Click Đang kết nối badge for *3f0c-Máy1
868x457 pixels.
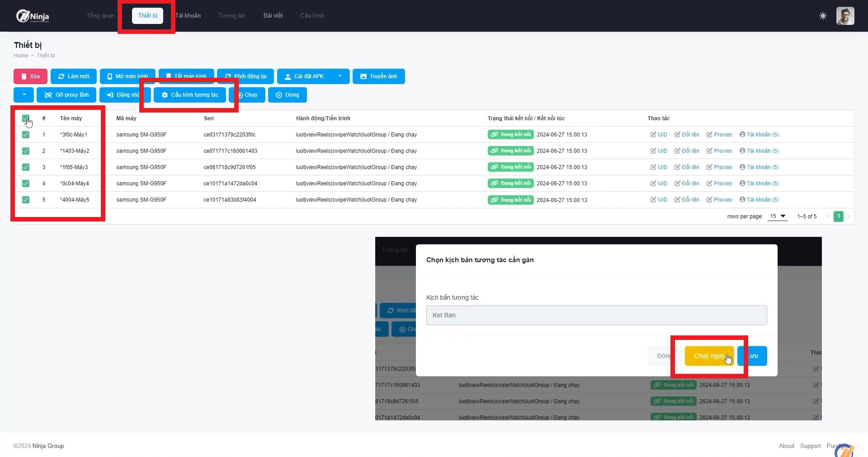click(510, 134)
